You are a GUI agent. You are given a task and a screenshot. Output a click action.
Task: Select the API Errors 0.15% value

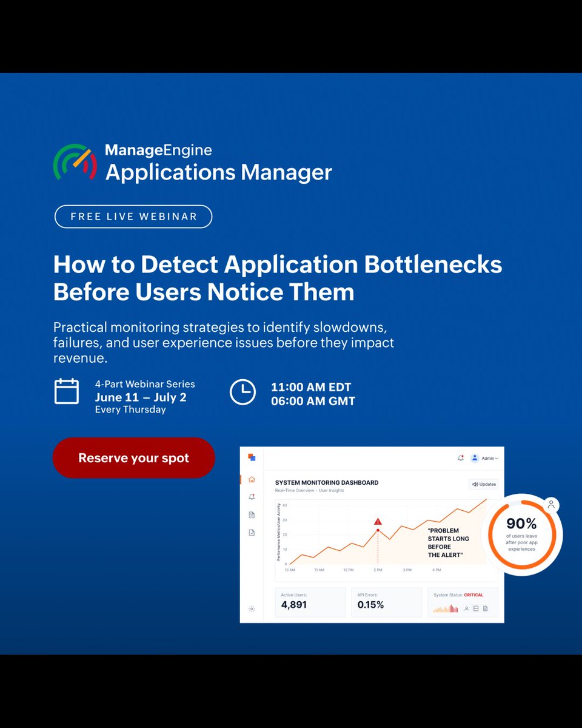click(370, 605)
